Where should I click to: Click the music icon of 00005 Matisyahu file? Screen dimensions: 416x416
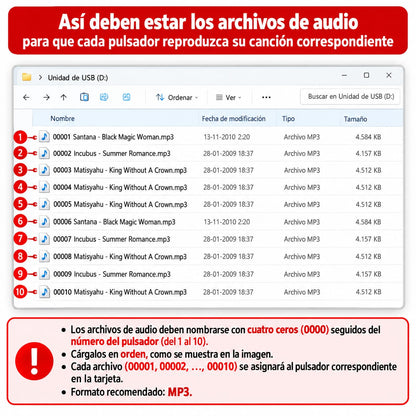[44, 204]
